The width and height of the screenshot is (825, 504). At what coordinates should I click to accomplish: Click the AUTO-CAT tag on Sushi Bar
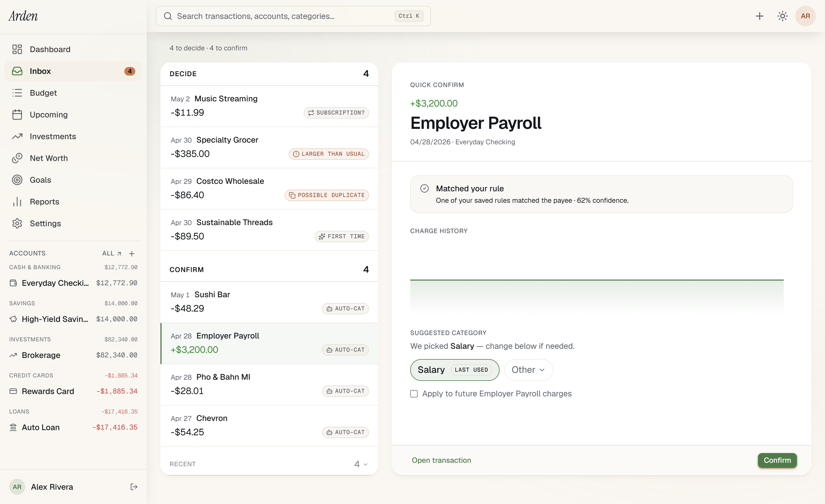[345, 309]
